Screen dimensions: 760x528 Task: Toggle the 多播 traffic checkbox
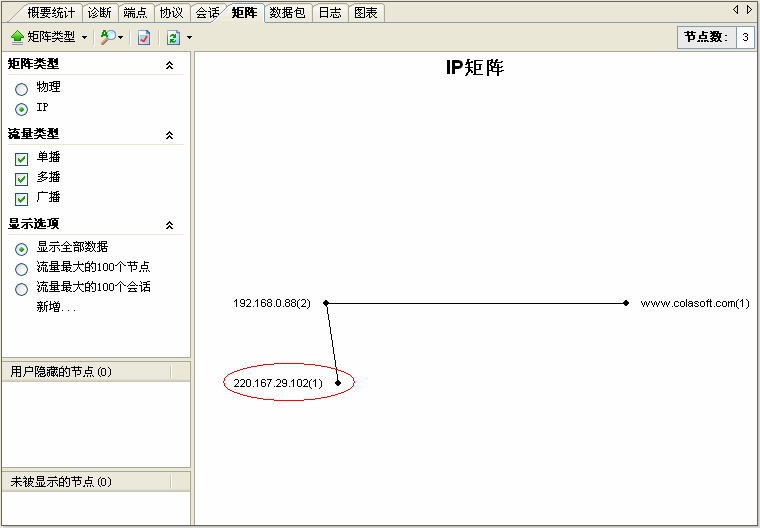[21, 179]
